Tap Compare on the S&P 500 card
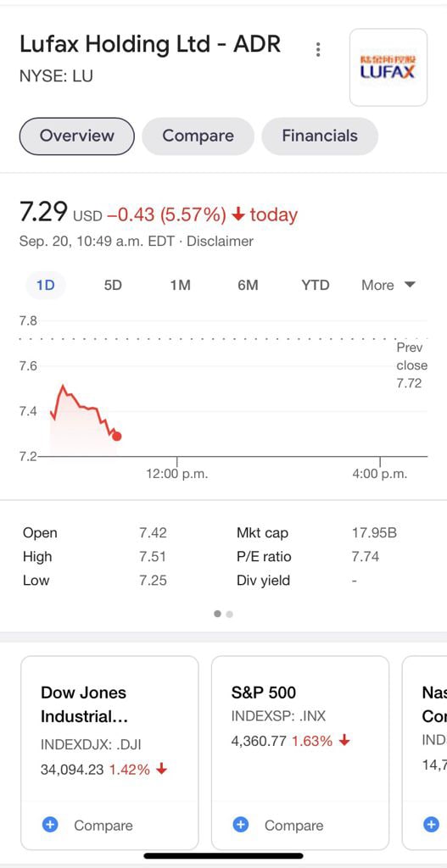The width and height of the screenshot is (447, 868). [293, 826]
